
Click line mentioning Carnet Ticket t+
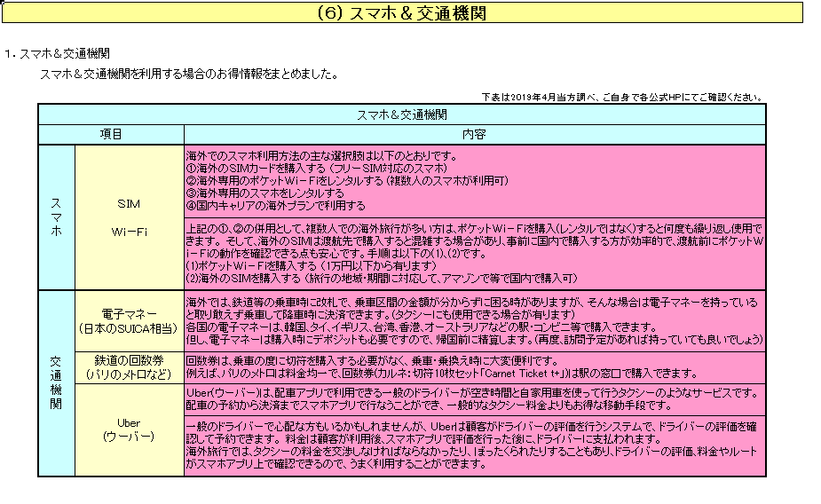click(x=442, y=374)
